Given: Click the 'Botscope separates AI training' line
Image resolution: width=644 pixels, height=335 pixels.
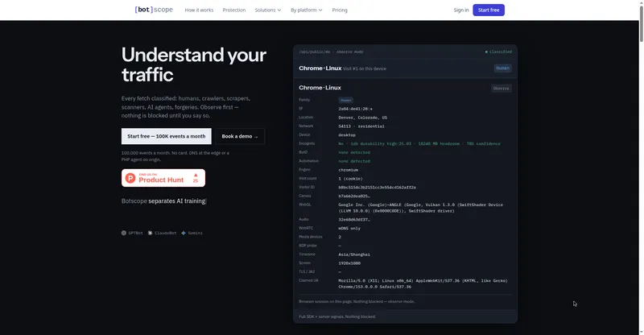Looking at the screenshot, I should pyautogui.click(x=163, y=201).
